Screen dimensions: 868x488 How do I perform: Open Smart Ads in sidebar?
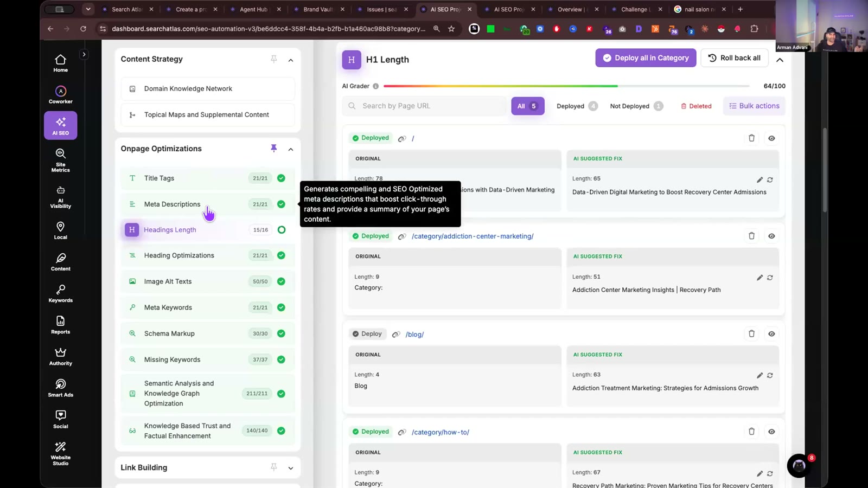coord(60,388)
